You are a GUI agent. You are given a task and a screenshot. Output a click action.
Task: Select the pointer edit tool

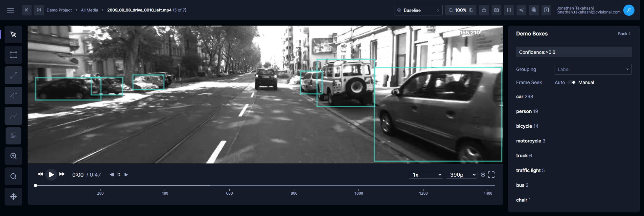pos(13,34)
